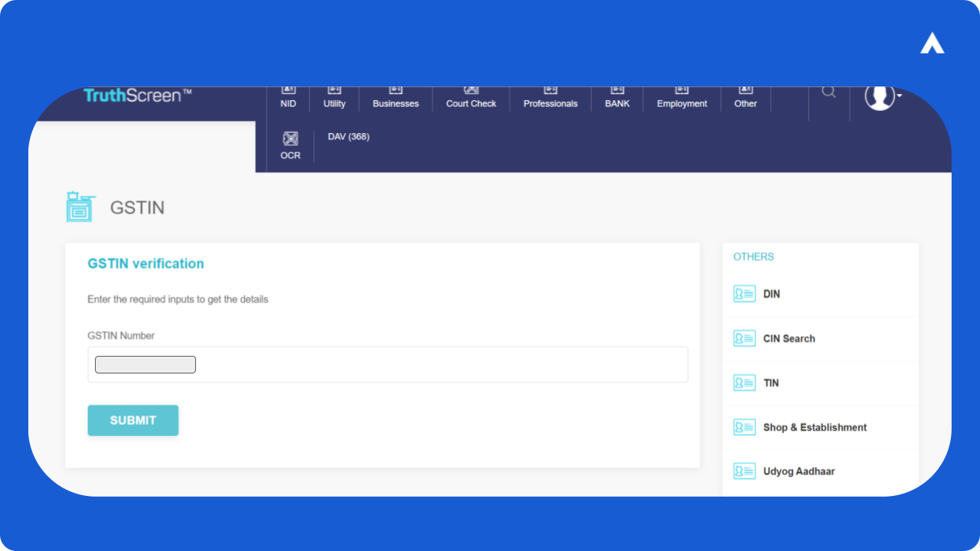Image resolution: width=980 pixels, height=551 pixels.
Task: Click the GSTIN page header icon
Action: click(80, 207)
